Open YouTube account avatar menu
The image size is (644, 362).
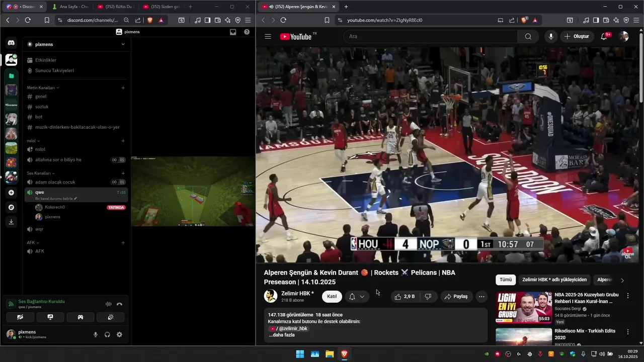[x=624, y=36]
